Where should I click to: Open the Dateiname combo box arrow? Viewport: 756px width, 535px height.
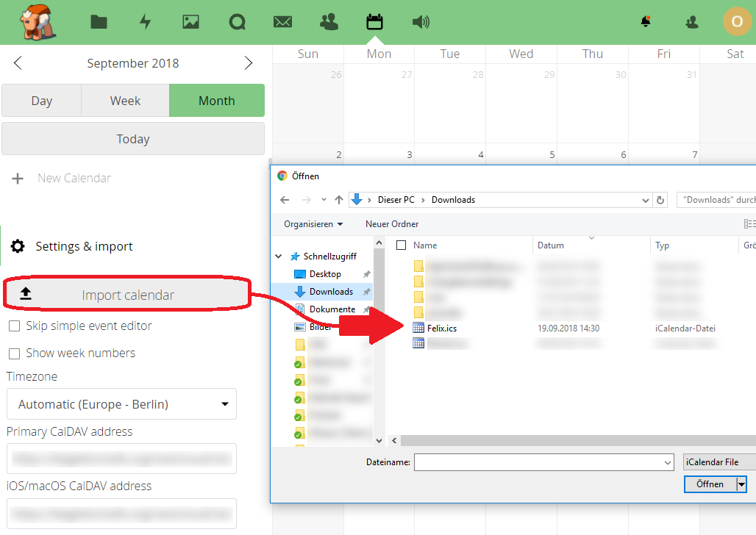tap(668, 463)
